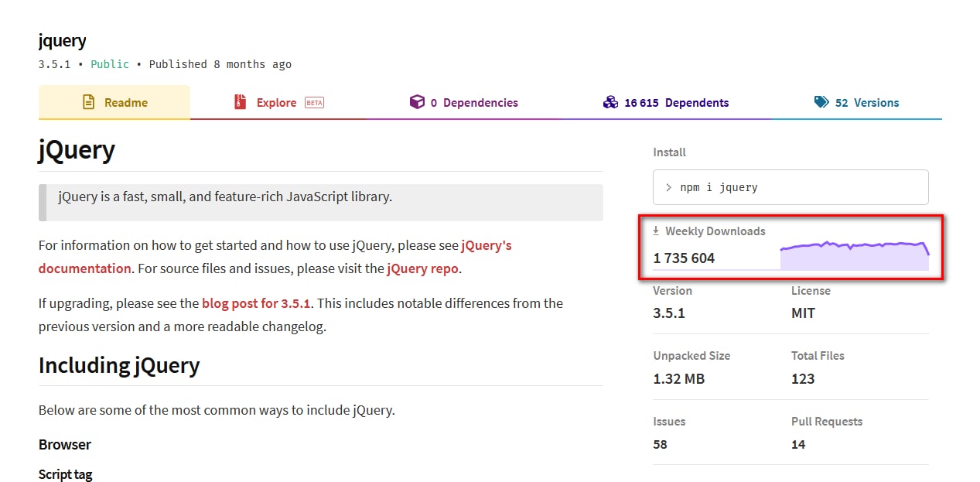
Task: Open the Readme tab
Action: [x=114, y=102]
